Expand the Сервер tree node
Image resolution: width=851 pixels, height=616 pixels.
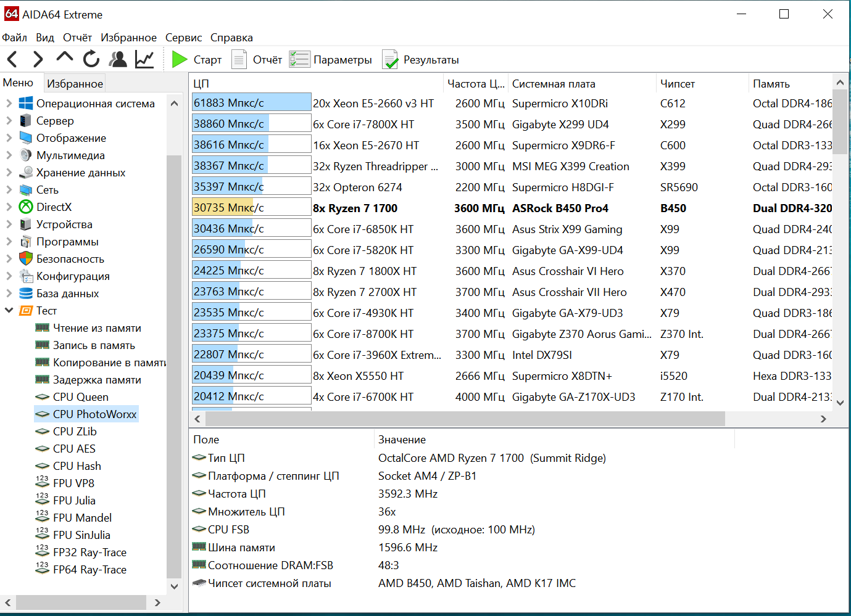pos(9,120)
